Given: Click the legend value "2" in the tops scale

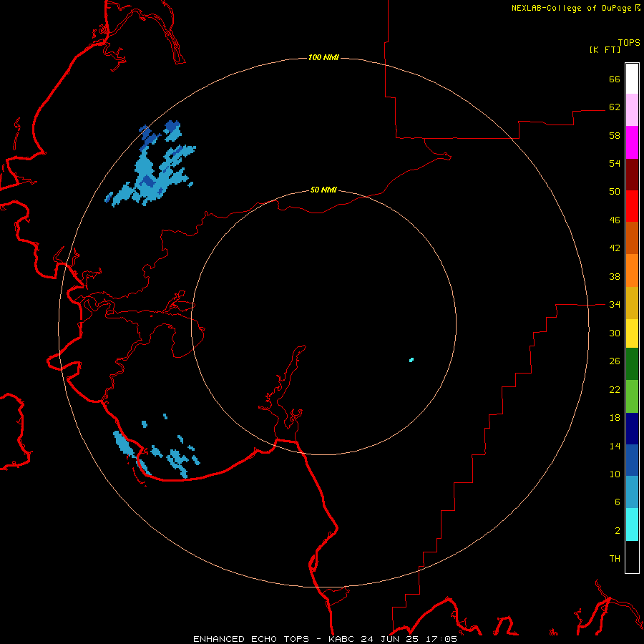Looking at the screenshot, I should pos(618,530).
